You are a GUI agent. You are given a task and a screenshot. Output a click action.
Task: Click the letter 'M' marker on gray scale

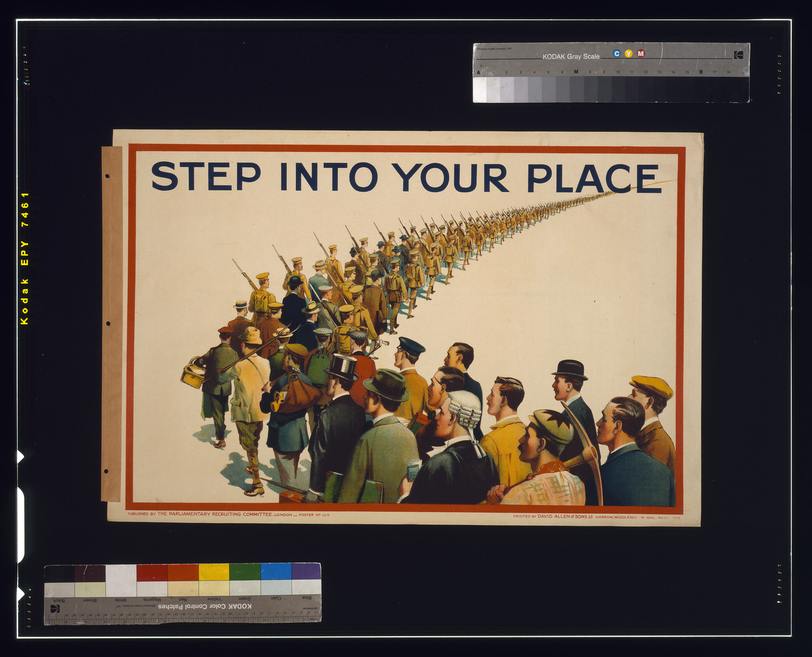tap(576, 72)
